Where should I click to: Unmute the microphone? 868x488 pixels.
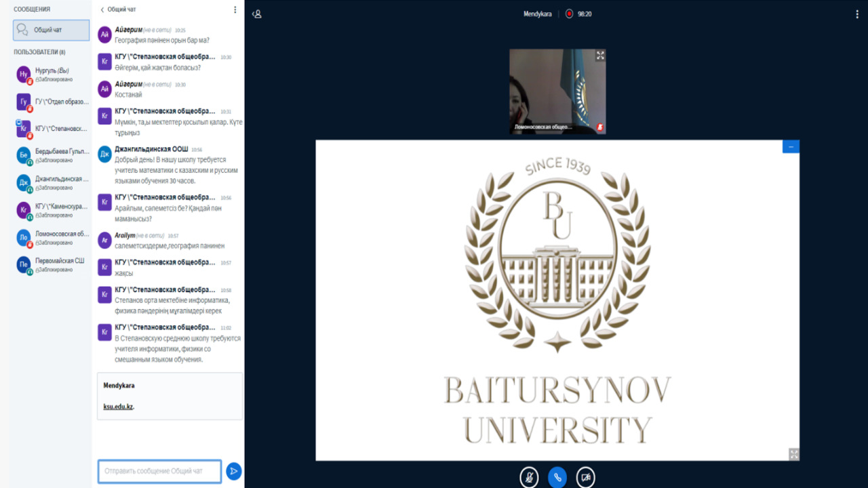529,477
